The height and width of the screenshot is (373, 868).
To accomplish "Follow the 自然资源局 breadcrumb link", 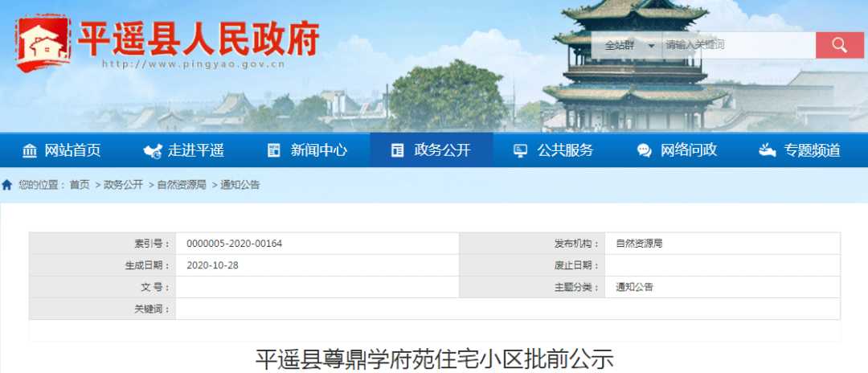I will pos(181,186).
